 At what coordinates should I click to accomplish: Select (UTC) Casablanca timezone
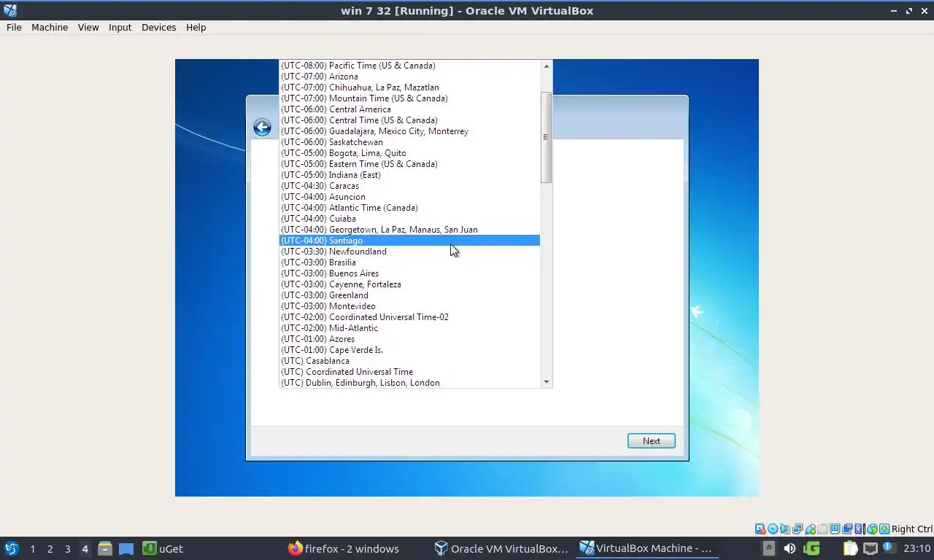[x=409, y=361]
